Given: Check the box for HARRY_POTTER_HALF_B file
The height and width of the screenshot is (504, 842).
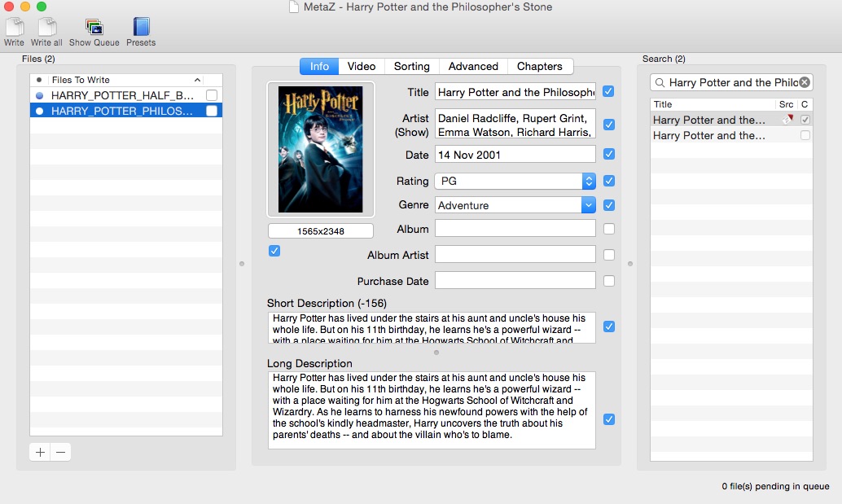Looking at the screenshot, I should point(212,95).
